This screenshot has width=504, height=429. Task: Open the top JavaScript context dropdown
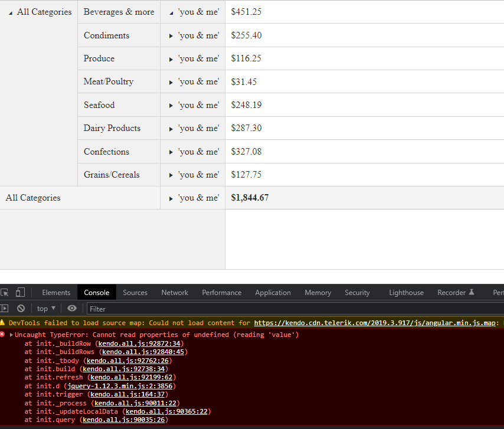coord(46,309)
